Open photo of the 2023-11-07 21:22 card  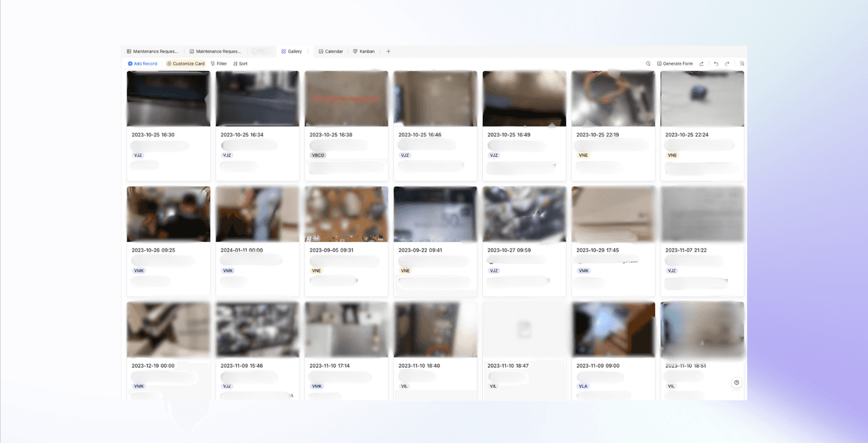(x=702, y=214)
